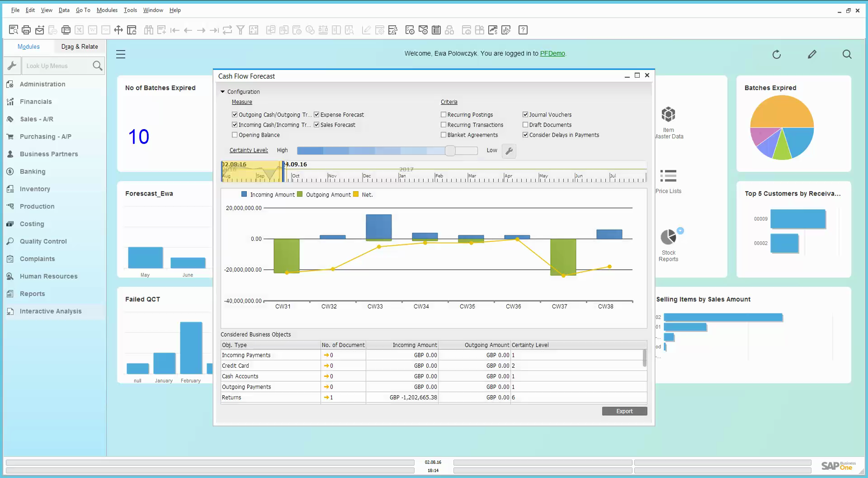The image size is (868, 478).
Task: Disable the Expense Forecast checkbox
Action: [x=316, y=114]
